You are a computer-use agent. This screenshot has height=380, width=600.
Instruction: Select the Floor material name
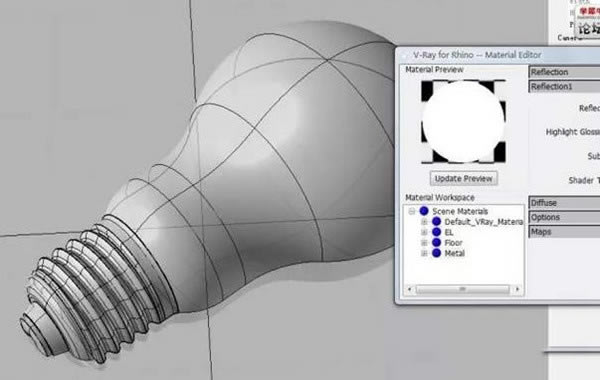[453, 243]
